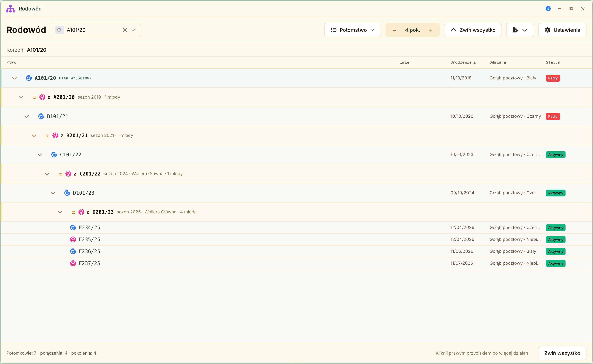Screen dimensions: 593x364
Task: Click the bottom Zwiń wszystko button
Action: click(x=562, y=353)
